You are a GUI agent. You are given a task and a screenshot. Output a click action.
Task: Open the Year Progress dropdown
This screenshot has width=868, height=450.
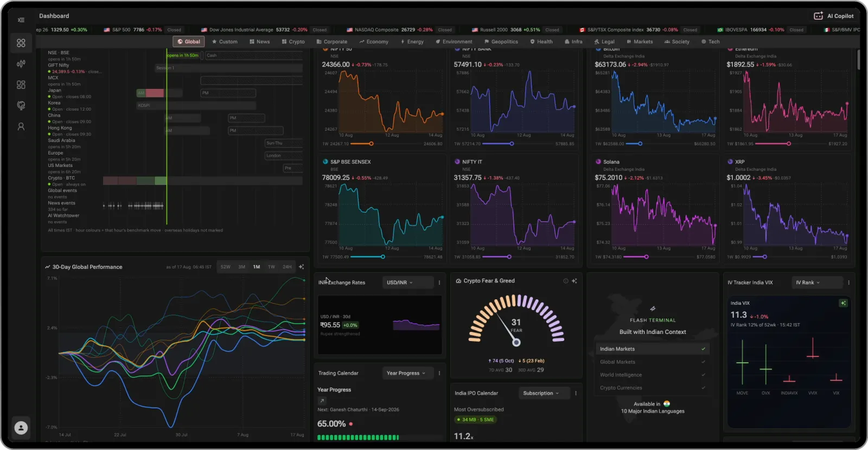pos(408,373)
